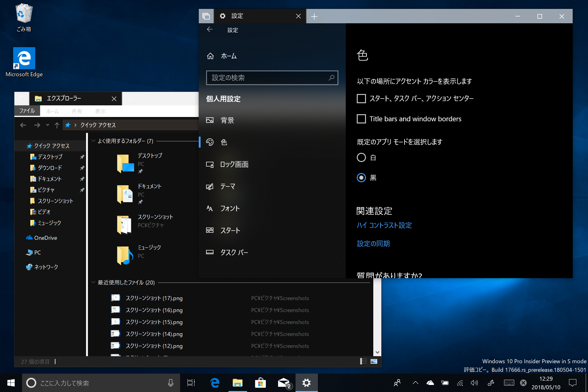Open the ロック画面 lock screen settings
Screen dimensions: 588x392
[234, 164]
